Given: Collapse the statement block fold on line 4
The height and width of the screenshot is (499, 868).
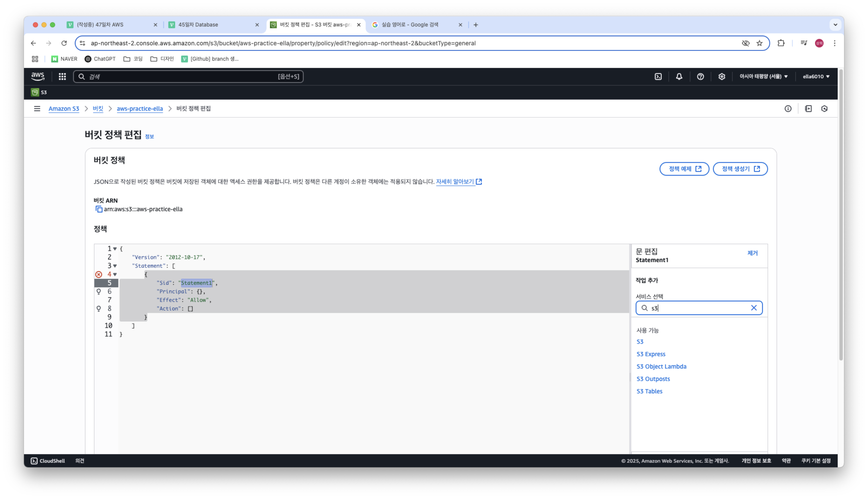Looking at the screenshot, I should [115, 275].
